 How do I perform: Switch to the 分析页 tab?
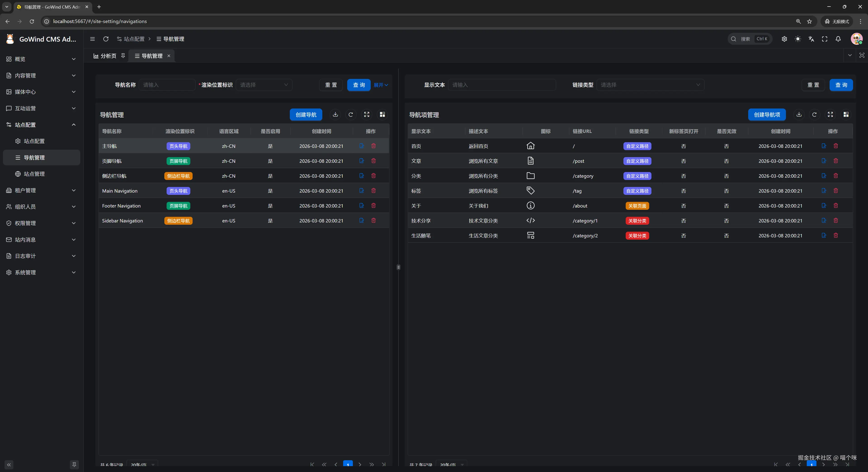(x=106, y=56)
